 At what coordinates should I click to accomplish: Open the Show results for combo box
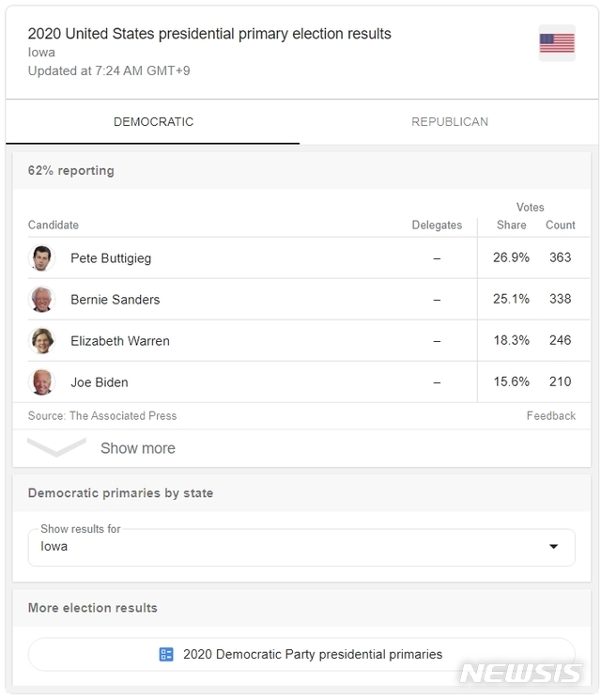301,548
